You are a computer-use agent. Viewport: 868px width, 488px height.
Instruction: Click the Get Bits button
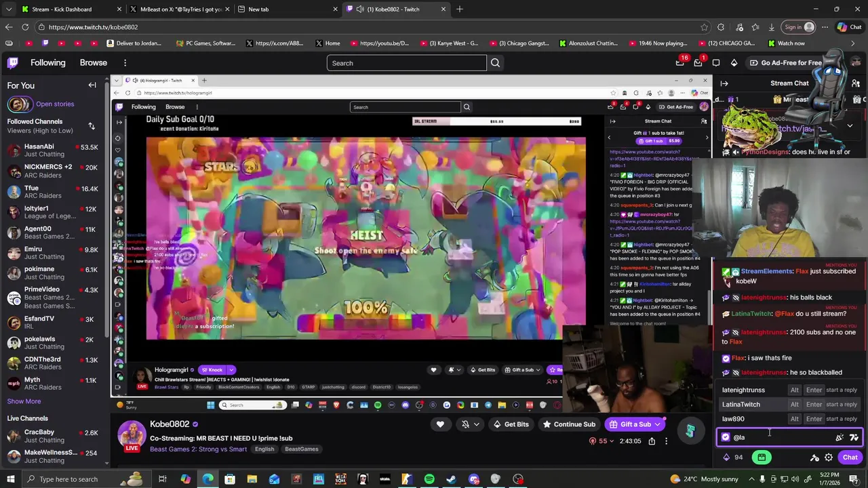511,424
